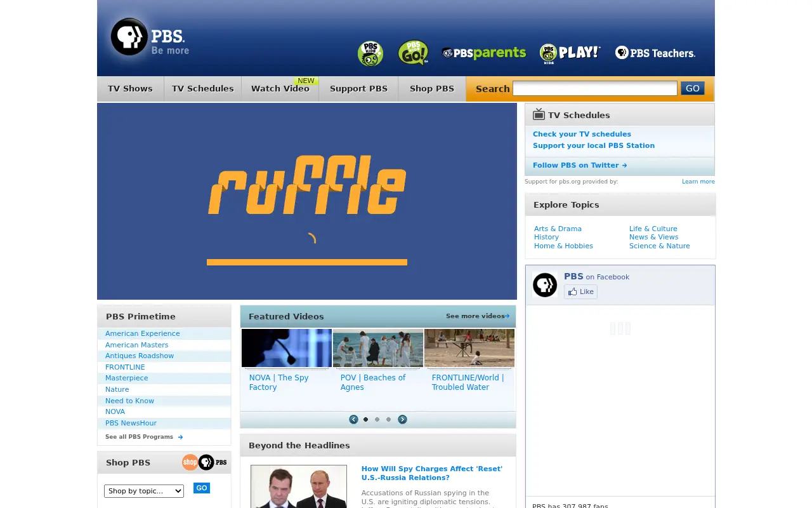Click the TV Schedules television icon
This screenshot has height=508, width=812.
(539, 114)
